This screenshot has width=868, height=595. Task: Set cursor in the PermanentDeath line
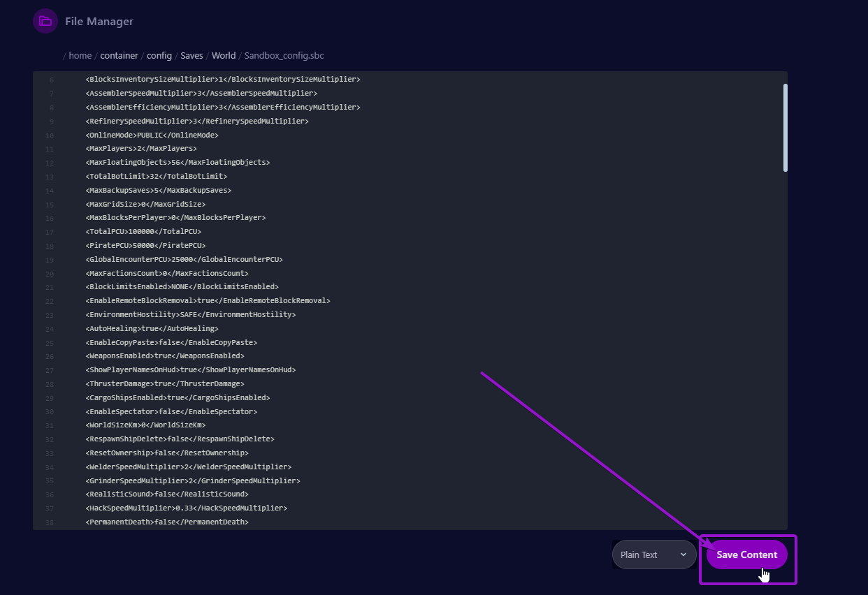(166, 522)
